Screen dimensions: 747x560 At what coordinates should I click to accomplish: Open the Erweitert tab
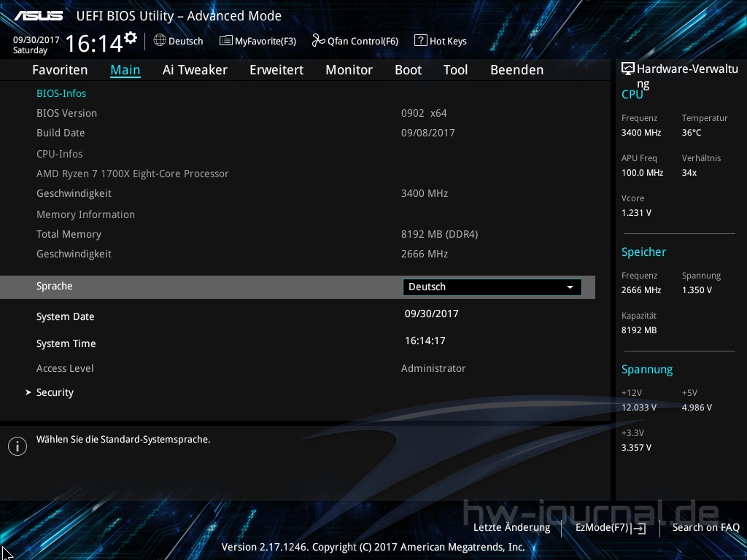click(x=276, y=70)
